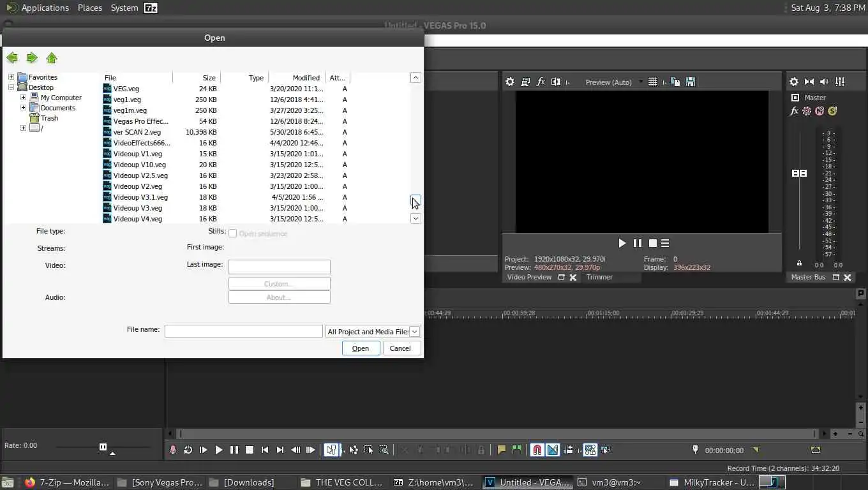This screenshot has width=868, height=490.
Task: Click Dim Output speaker icon
Action: click(824, 82)
